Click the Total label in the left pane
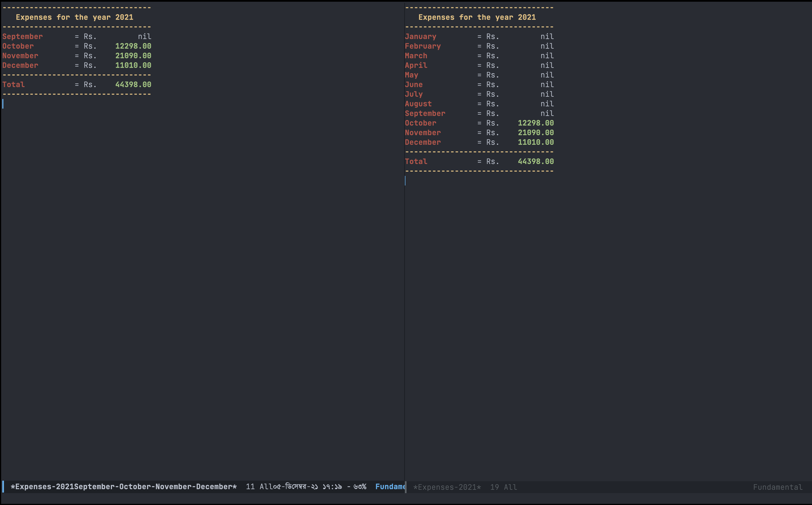 coord(14,85)
